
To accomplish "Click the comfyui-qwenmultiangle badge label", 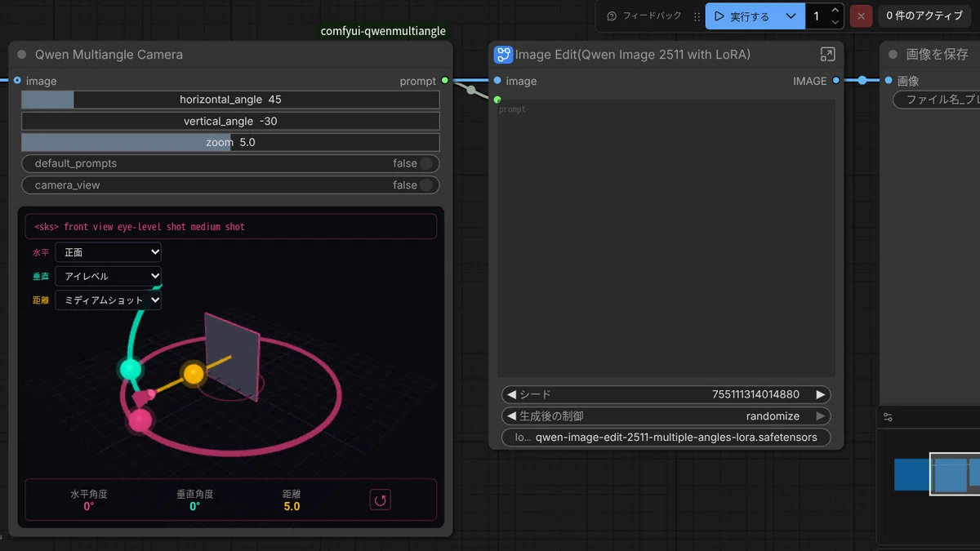I will 383,31.
